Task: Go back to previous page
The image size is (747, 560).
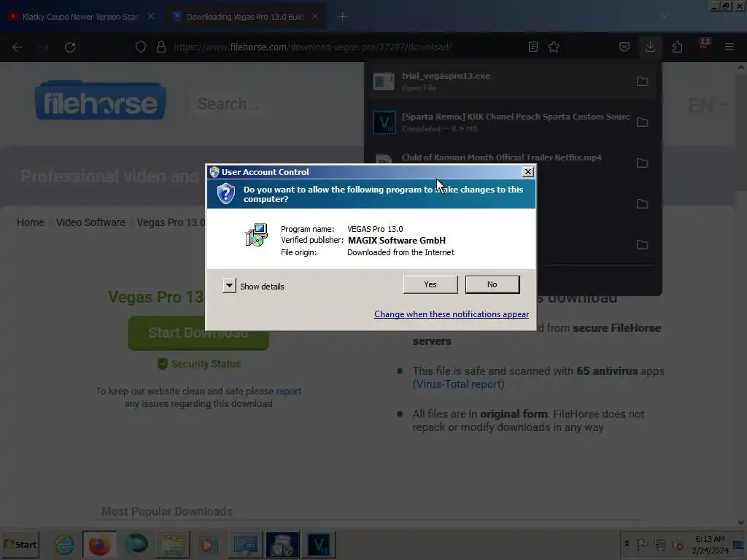Action: (18, 47)
